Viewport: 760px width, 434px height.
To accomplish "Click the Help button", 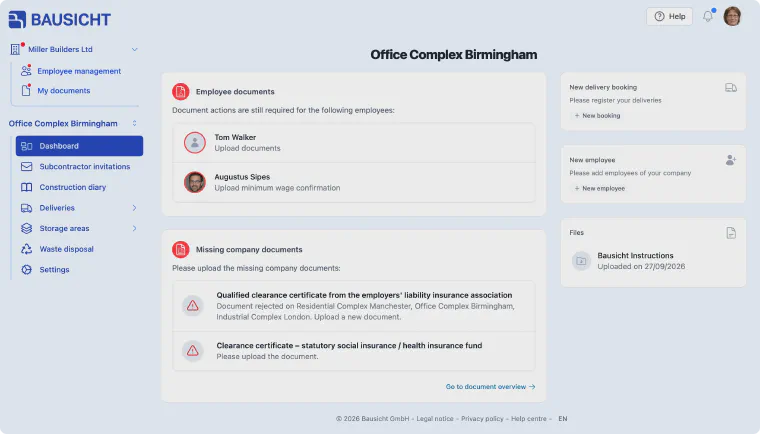I will point(669,16).
